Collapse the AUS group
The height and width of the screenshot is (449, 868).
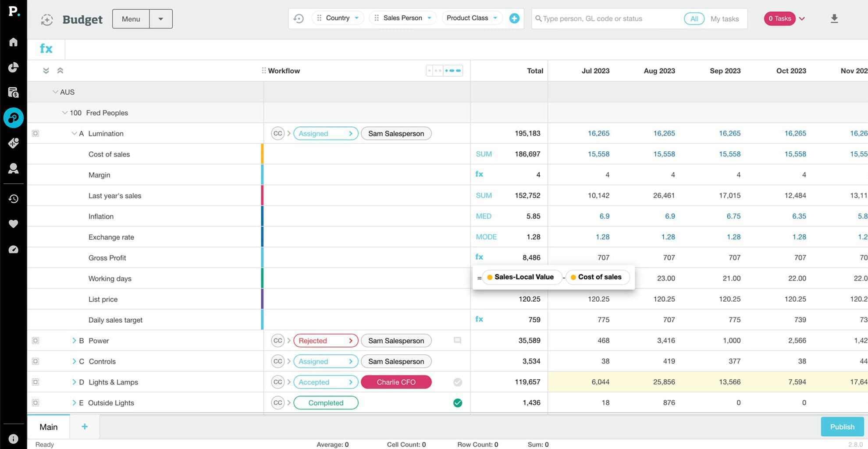click(x=55, y=92)
